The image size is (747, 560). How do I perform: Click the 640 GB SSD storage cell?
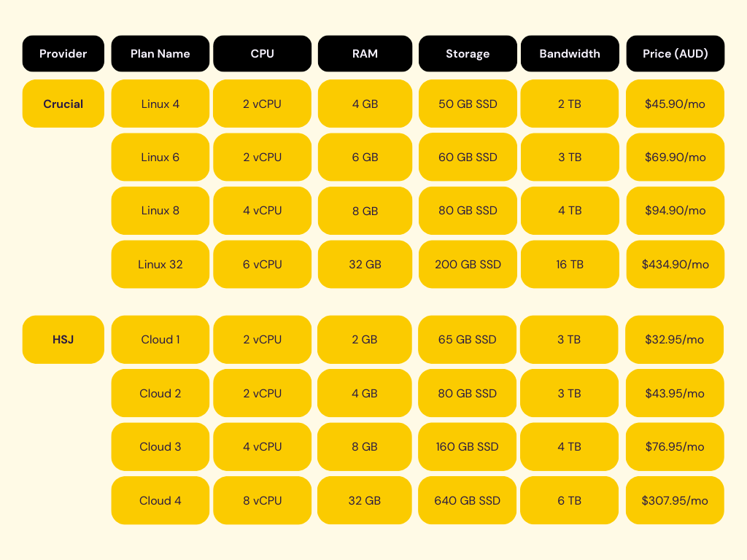point(468,500)
